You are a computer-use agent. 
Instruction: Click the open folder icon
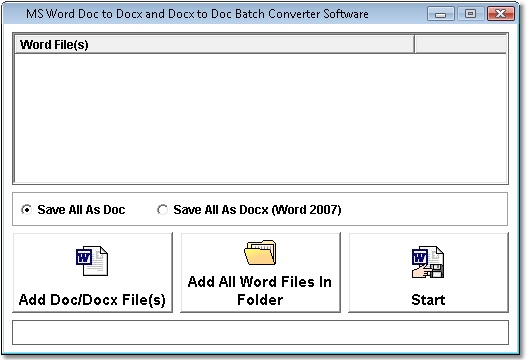pos(260,252)
